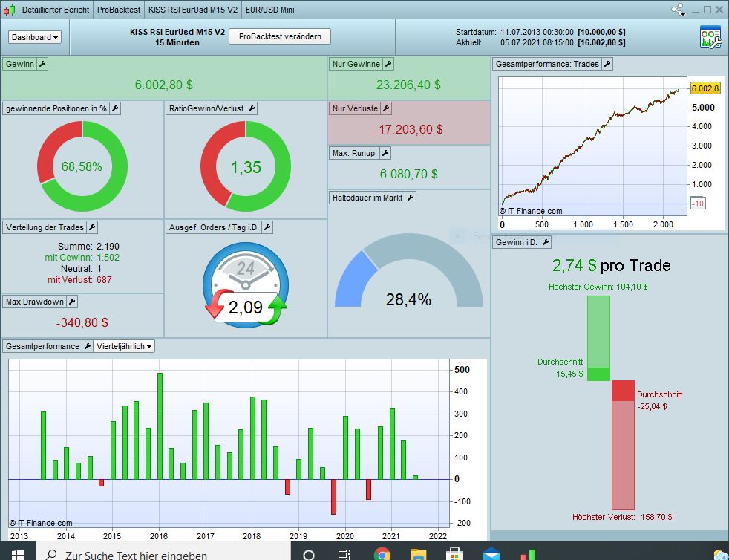Click the 28,4% Haltedauer gauge
The image size is (729, 560).
coord(408,270)
